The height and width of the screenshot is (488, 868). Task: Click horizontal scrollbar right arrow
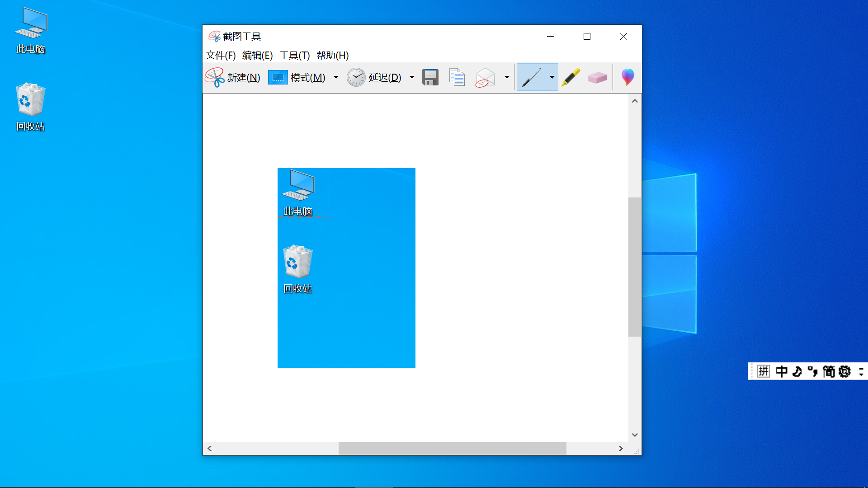point(621,448)
